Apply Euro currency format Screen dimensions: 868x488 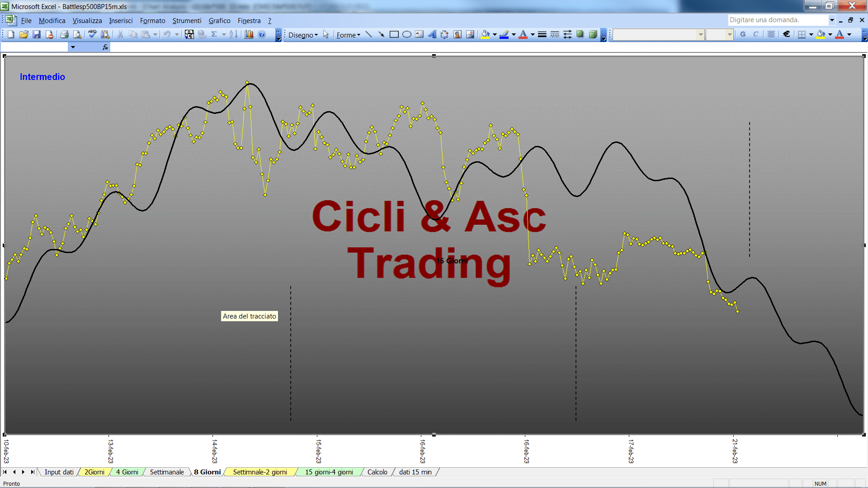pyautogui.click(x=787, y=34)
